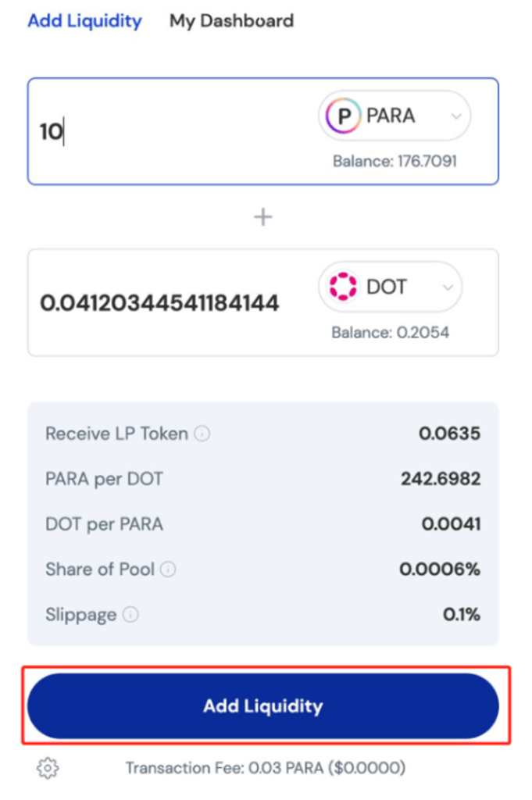532x800 pixels.
Task: Show info for Receive LP Token
Action: point(202,434)
